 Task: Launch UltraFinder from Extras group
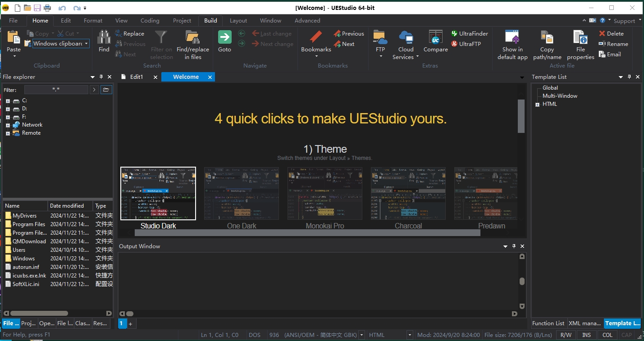[x=470, y=33]
